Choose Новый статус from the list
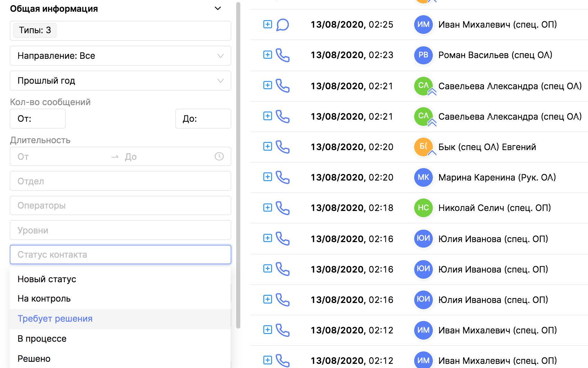The height and width of the screenshot is (368, 588). (47, 279)
